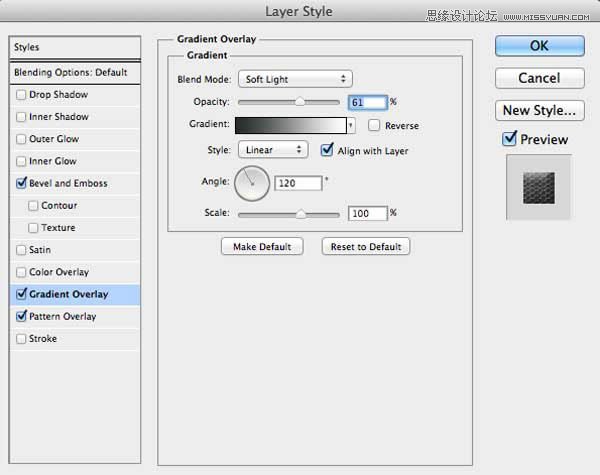
Task: Toggle the Preview checkbox
Action: 509,139
